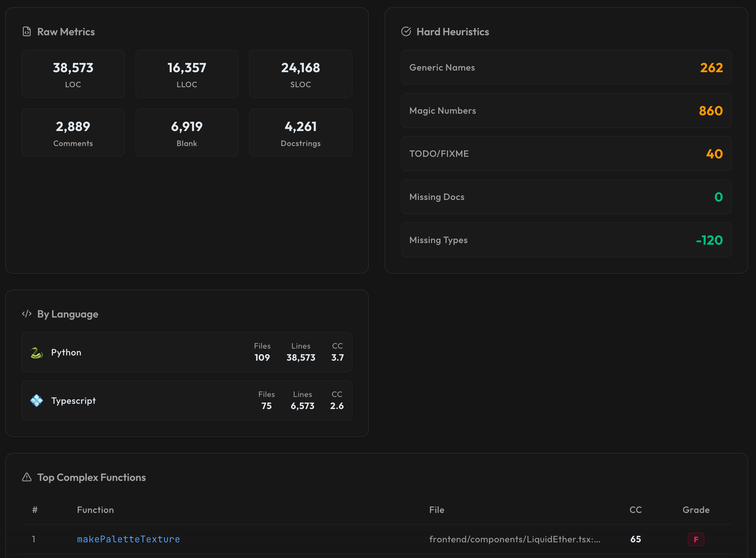Select the Generic Names heuristic row

(x=566, y=68)
